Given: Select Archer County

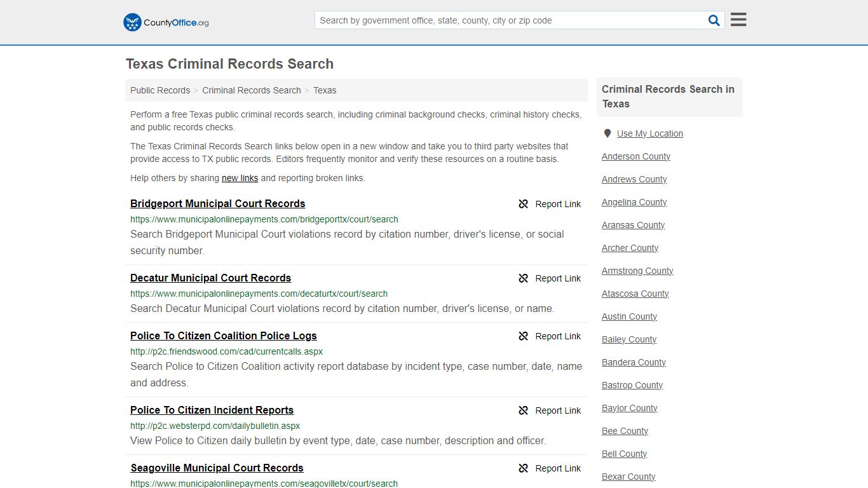Looking at the screenshot, I should [630, 248].
